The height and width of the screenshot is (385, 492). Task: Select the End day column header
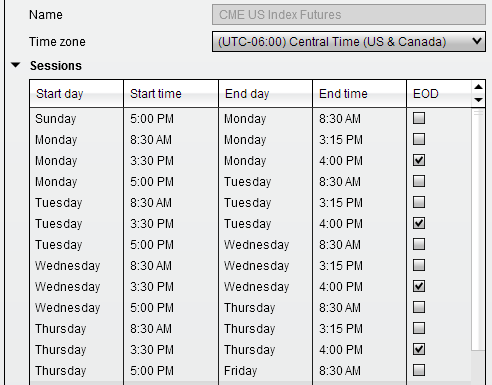click(265, 94)
